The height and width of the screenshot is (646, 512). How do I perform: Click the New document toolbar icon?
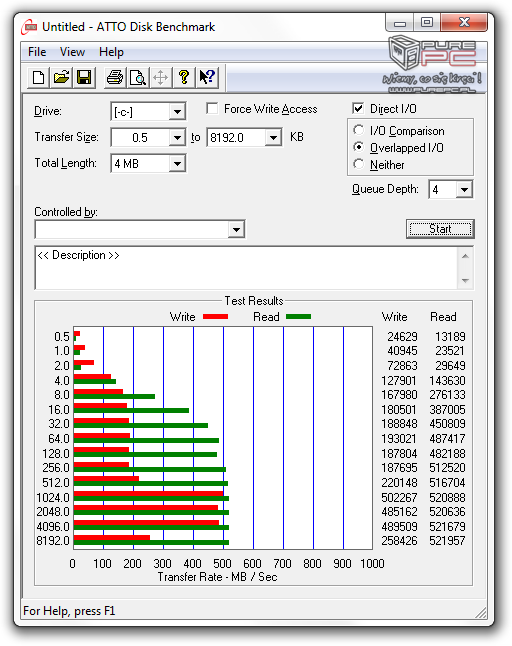38,77
